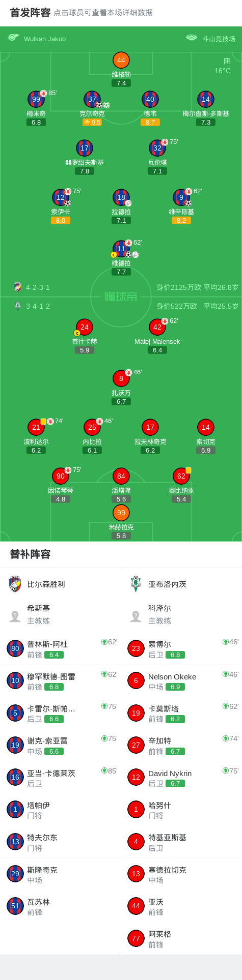242x980 pixels.
Task: Click the stadium icon near 斗山竞技场
Action: point(192,37)
